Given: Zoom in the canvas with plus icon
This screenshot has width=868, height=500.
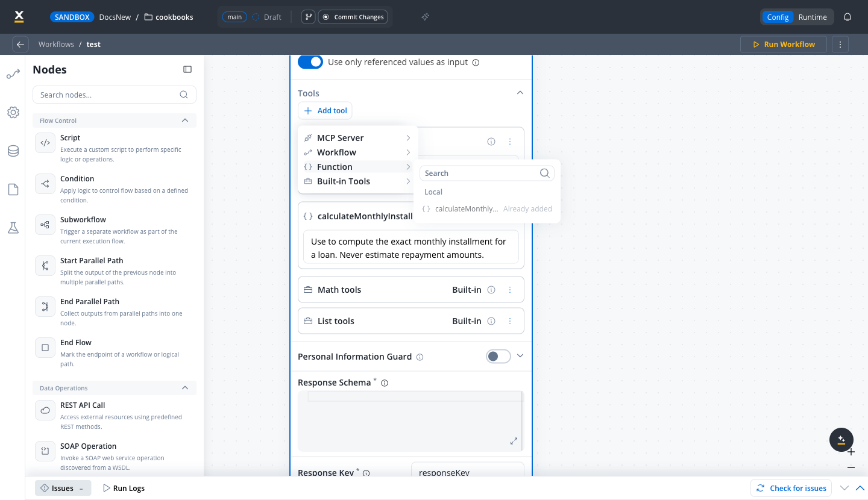Looking at the screenshot, I should click(851, 452).
